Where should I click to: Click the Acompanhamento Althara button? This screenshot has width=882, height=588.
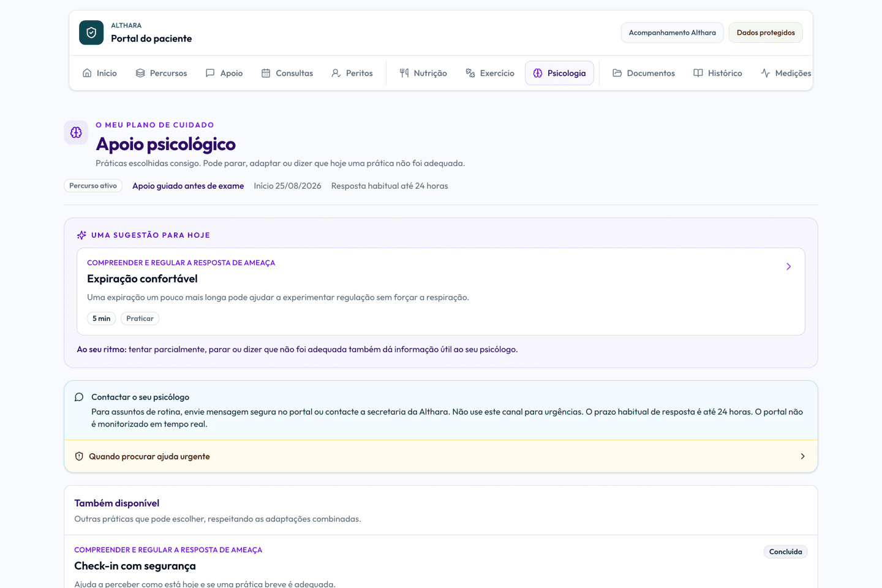pyautogui.click(x=673, y=32)
